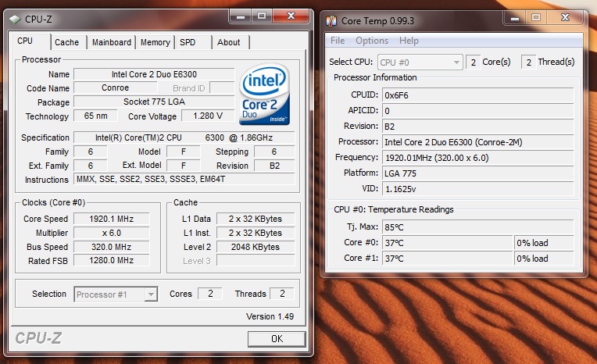Click the Core #0 temperature reading
The height and width of the screenshot is (364, 597).
448,243
